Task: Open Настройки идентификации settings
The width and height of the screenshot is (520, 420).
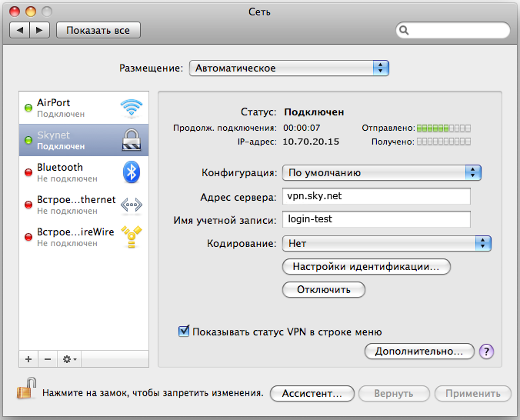Action: tap(366, 267)
